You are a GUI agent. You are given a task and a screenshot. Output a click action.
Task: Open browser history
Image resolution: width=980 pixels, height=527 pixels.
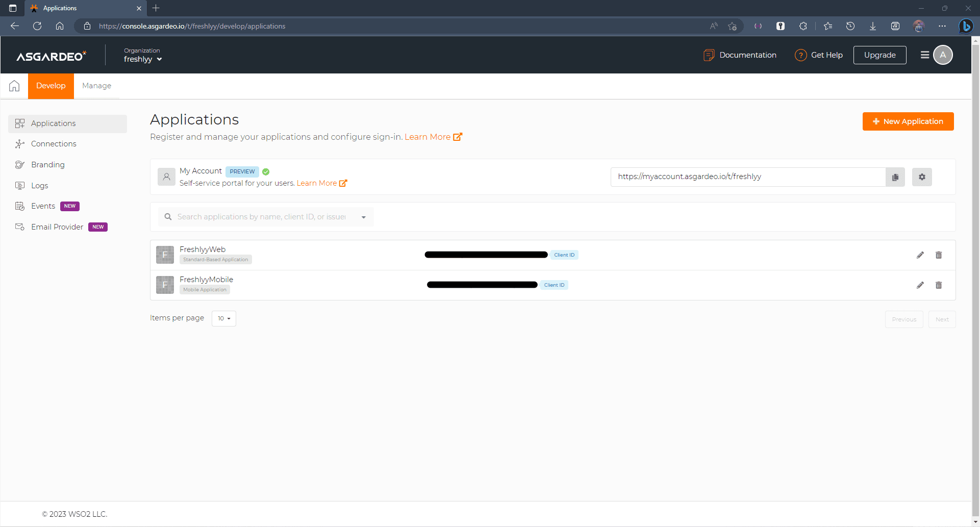(x=850, y=26)
